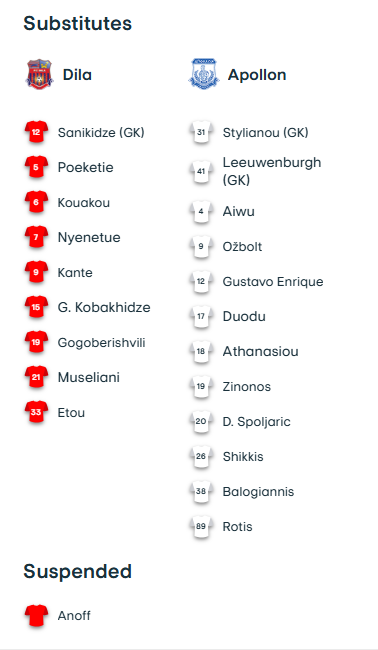Viewport: 378px width, 650px height.
Task: Click the suspended player Anoff jersey icon
Action: pyautogui.click(x=36, y=615)
